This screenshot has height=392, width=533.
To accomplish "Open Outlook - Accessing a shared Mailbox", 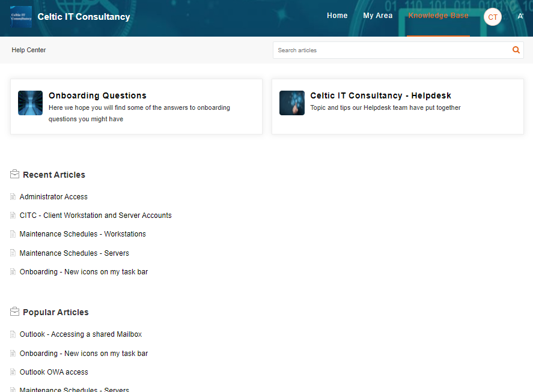I will pos(81,334).
